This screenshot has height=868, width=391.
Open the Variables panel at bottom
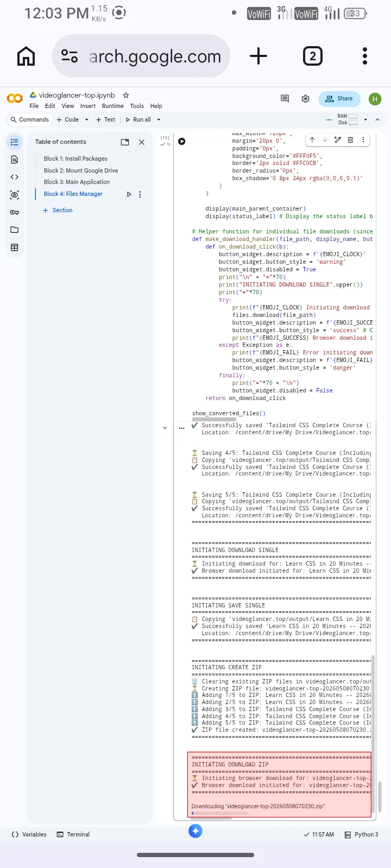tap(29, 834)
